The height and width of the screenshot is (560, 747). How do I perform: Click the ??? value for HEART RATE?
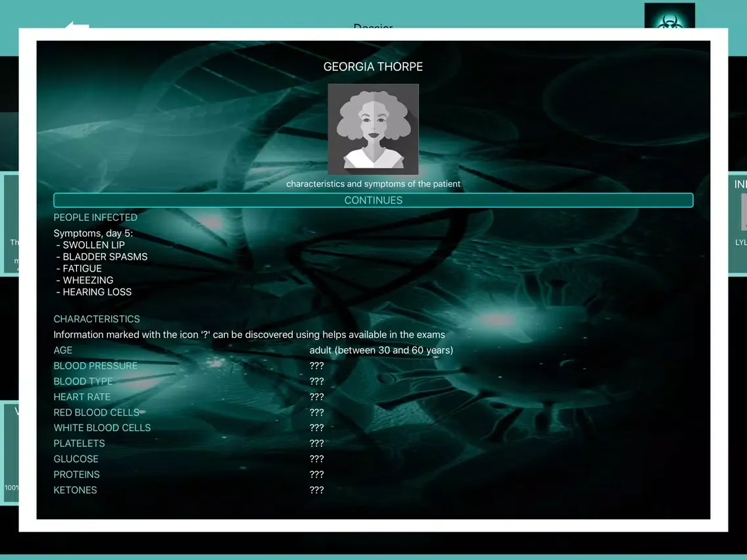point(316,397)
